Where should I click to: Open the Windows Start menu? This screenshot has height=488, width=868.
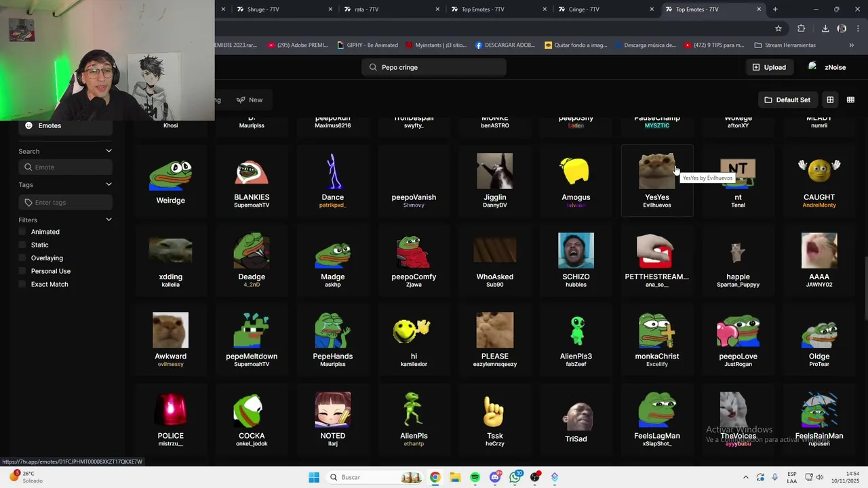[x=314, y=477]
